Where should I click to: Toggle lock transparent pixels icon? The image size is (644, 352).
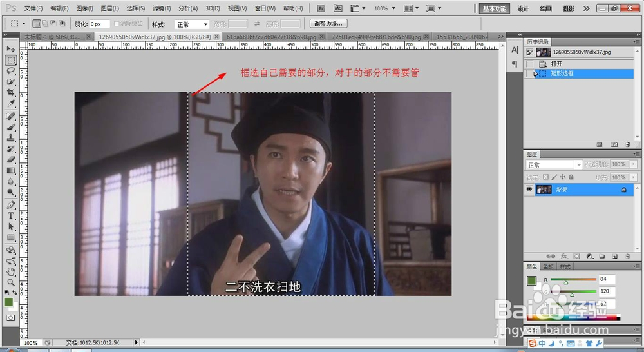(545, 177)
